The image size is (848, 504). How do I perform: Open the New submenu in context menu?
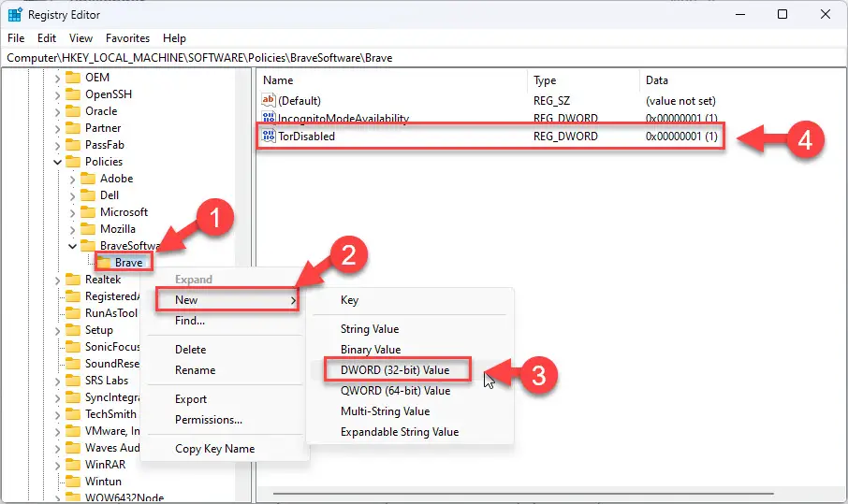click(x=227, y=300)
